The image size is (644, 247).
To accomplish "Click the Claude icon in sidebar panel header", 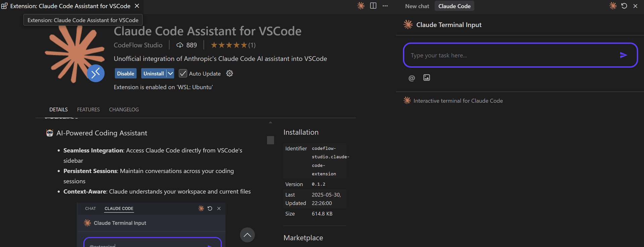I will pos(613,6).
